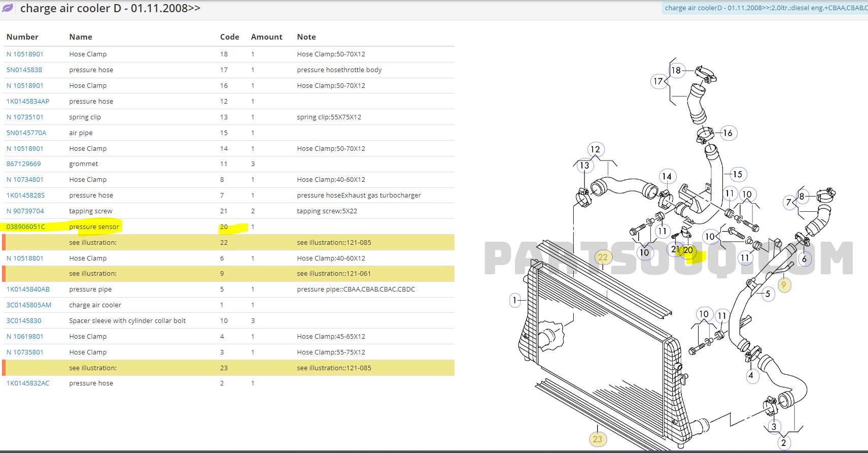Screen dimensions: 868x453
Task: Click yellow callout bubble 22 in the diagram
Action: [x=603, y=257]
